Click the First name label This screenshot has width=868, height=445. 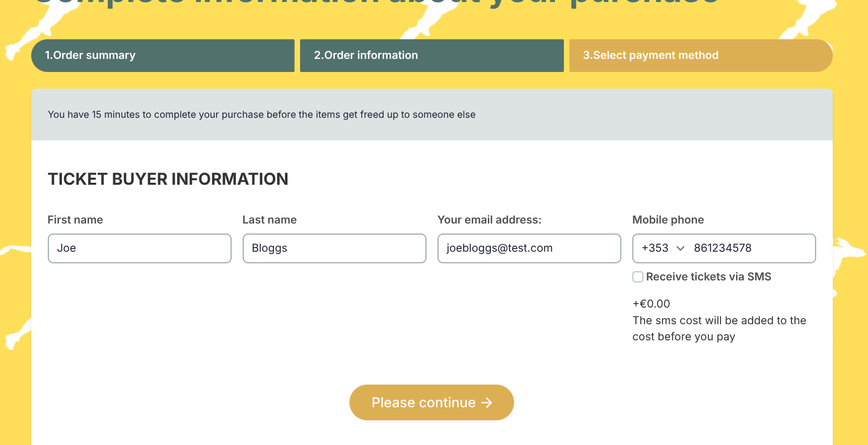(x=75, y=220)
